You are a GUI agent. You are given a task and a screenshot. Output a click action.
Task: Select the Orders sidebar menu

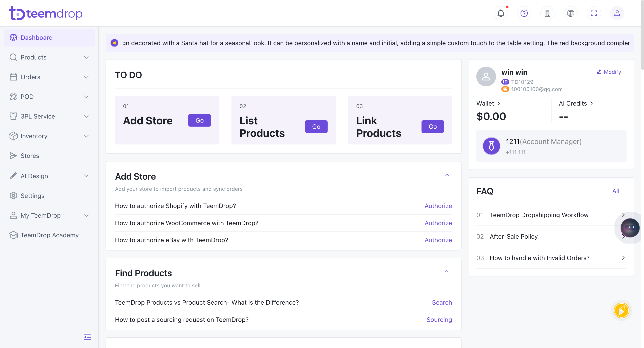(x=49, y=77)
